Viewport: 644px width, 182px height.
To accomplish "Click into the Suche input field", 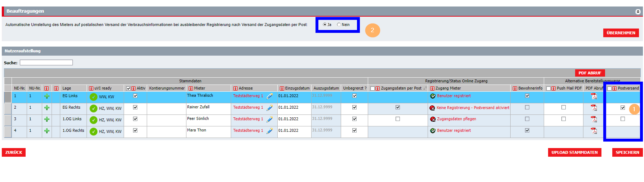I will [46, 63].
